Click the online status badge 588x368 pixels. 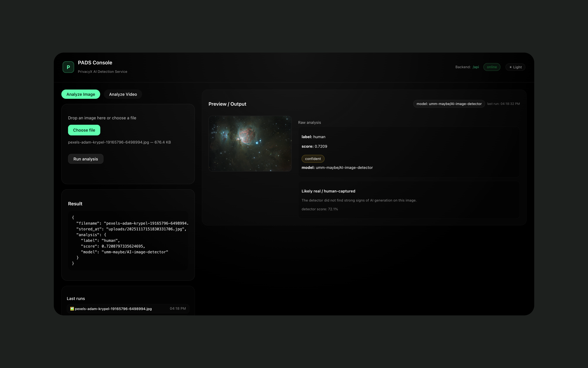point(492,67)
